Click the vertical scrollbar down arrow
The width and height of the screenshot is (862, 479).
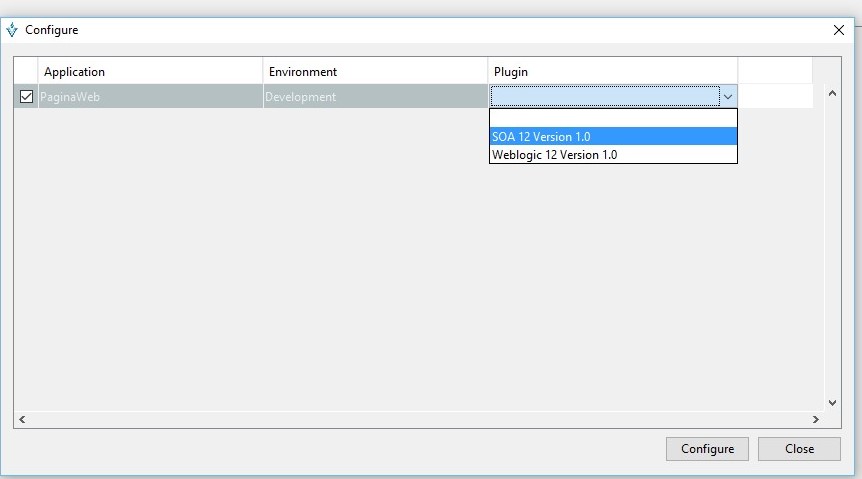click(832, 403)
